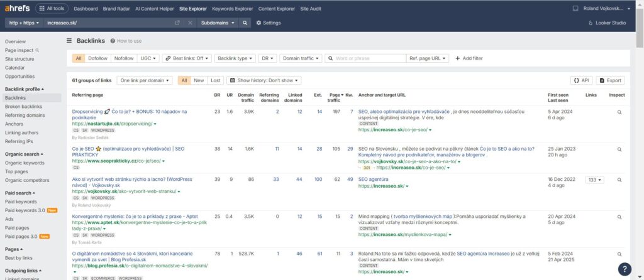Viewport: 644px width, 280px height.
Task: Collapse the Paid search section
Action: point(20,193)
